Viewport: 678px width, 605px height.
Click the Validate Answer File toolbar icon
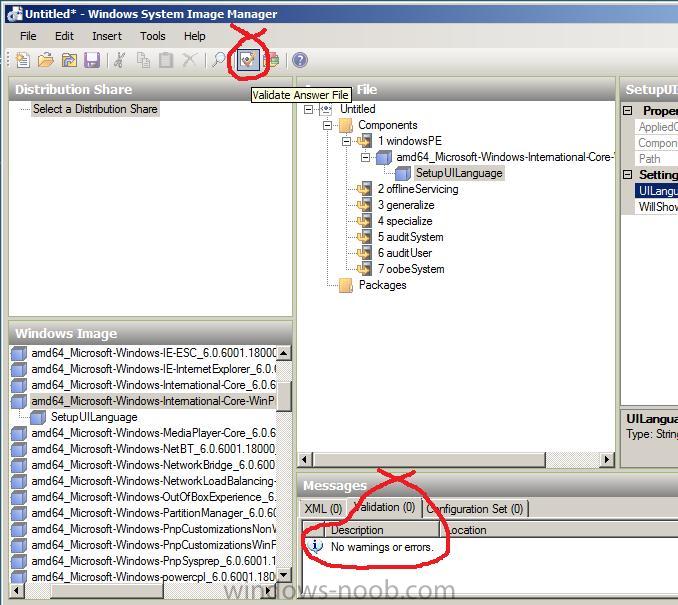[248, 60]
